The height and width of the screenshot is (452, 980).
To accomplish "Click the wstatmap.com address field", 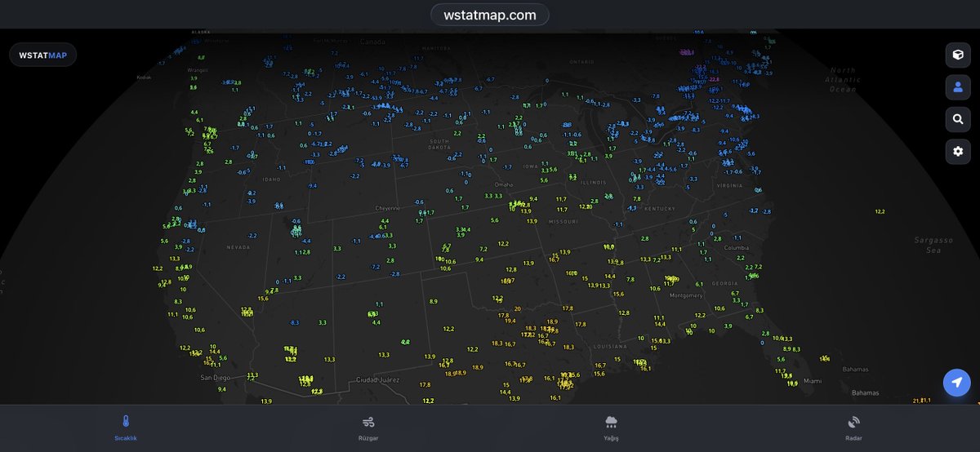I will point(490,15).
